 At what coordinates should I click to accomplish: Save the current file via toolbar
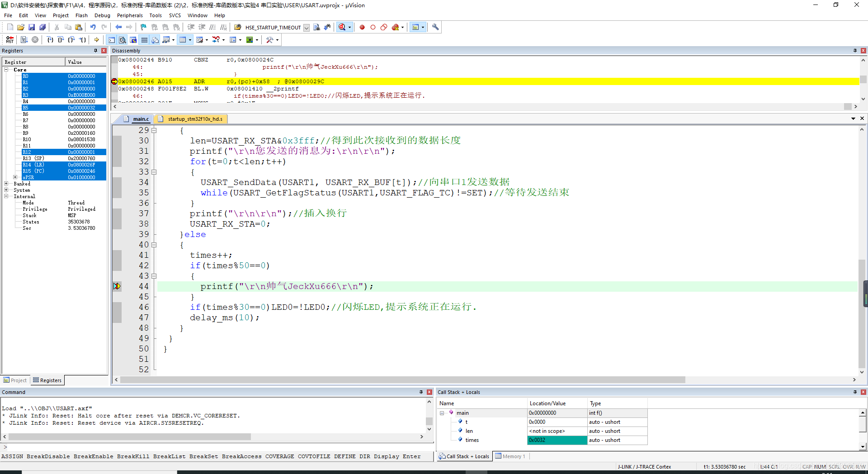coord(32,27)
